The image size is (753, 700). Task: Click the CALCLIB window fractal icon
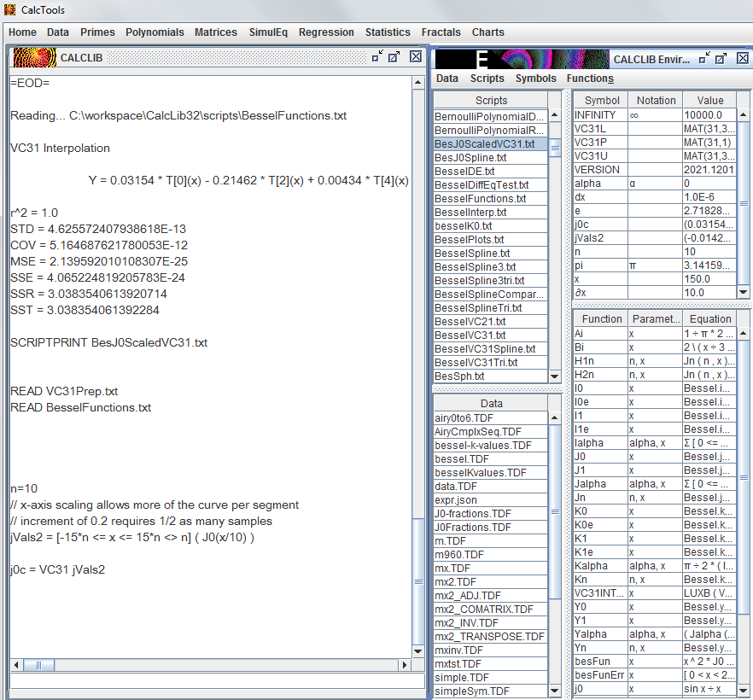pyautogui.click(x=34, y=57)
